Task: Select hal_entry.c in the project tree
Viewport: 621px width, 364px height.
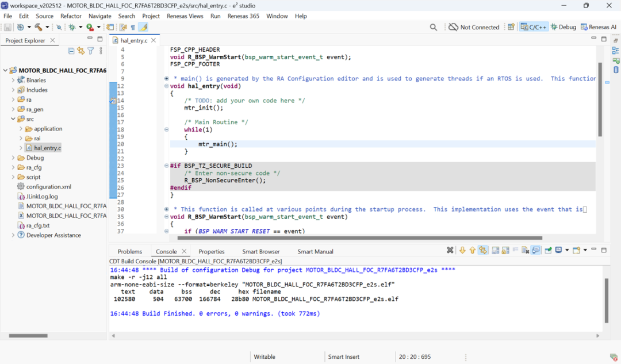Action: pyautogui.click(x=43, y=148)
